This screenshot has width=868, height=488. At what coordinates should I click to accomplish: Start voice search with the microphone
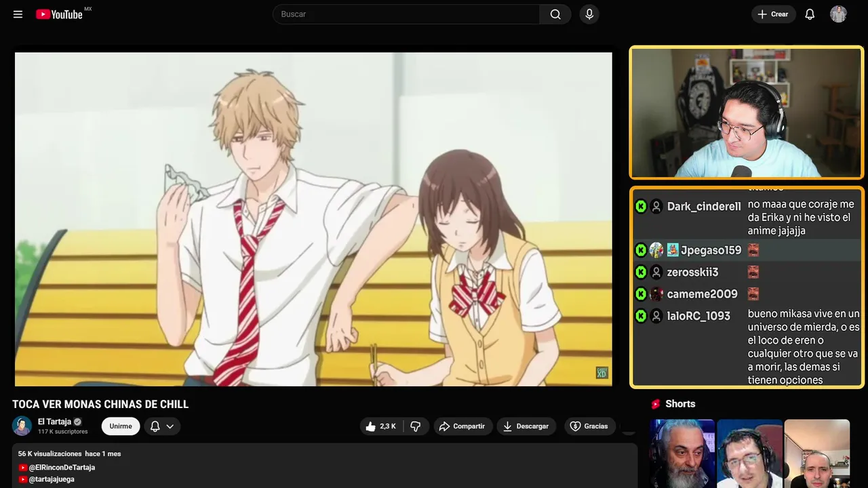[589, 14]
